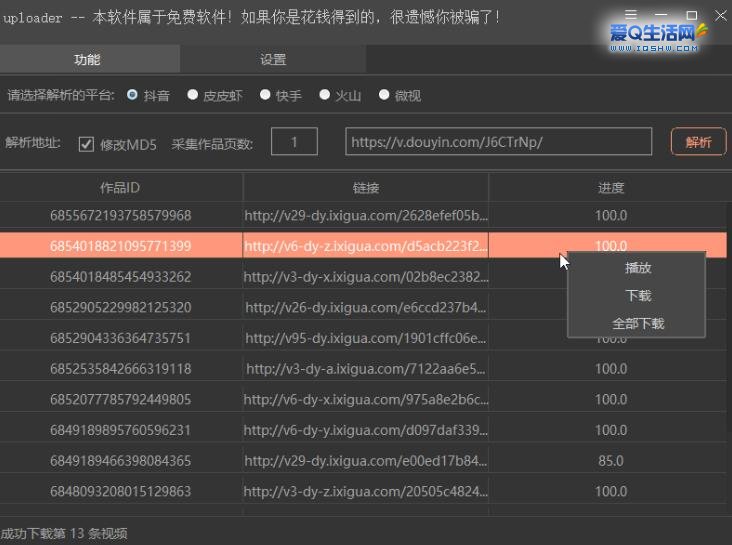Click the 链接 column header
Screen dimensions: 732x545
pyautogui.click(x=366, y=188)
